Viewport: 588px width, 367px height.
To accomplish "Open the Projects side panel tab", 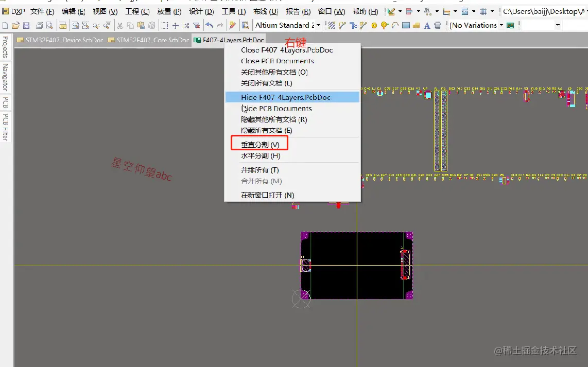I will click(x=5, y=47).
